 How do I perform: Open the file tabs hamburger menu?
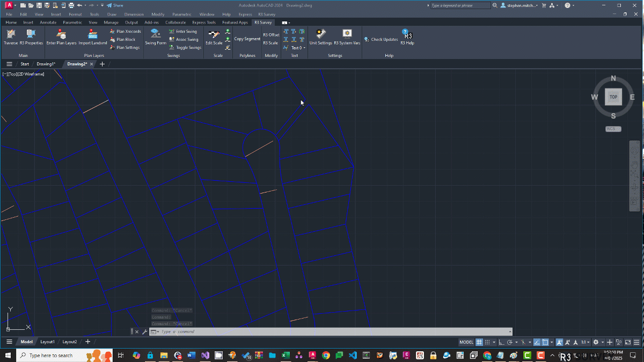pyautogui.click(x=9, y=64)
